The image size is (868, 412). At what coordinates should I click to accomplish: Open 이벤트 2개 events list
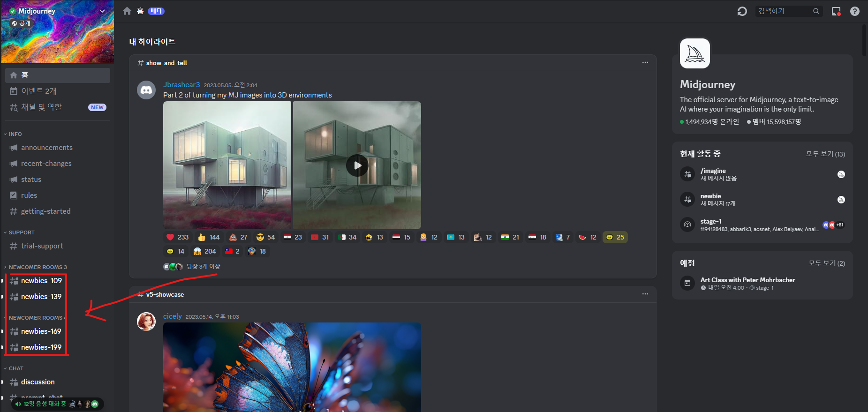(58, 91)
